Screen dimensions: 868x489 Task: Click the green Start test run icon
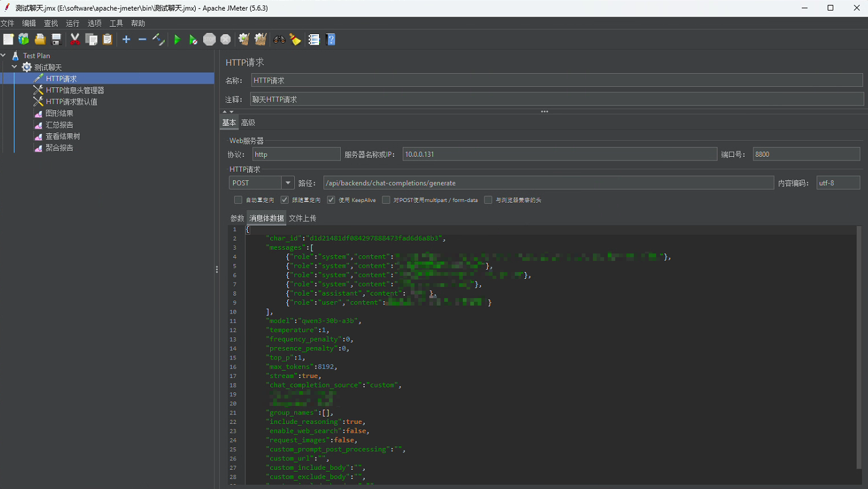177,40
